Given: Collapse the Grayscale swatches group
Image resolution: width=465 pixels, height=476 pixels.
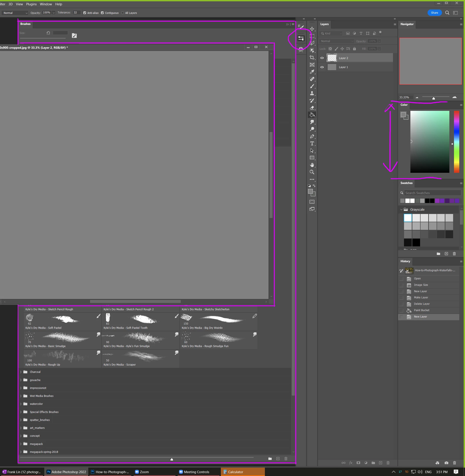Looking at the screenshot, I should point(401,210).
